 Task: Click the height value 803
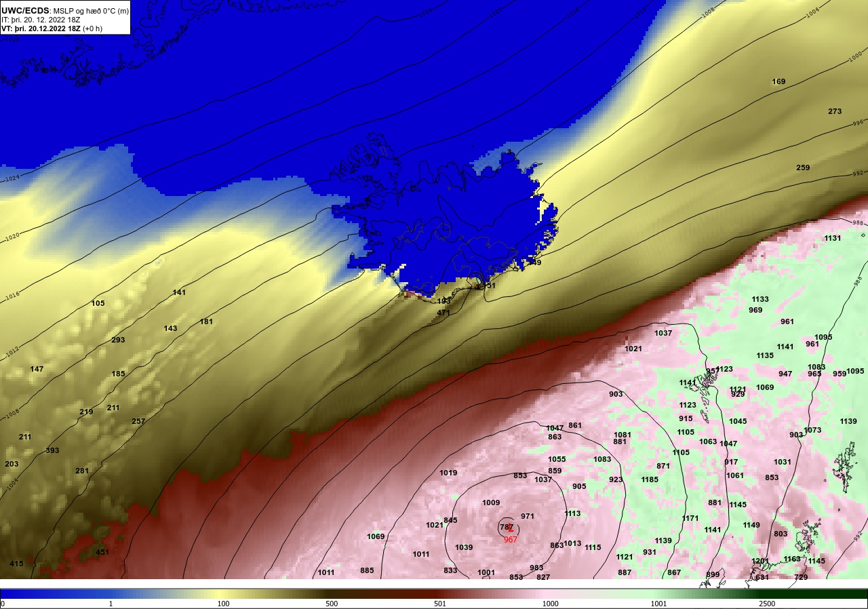point(781,534)
